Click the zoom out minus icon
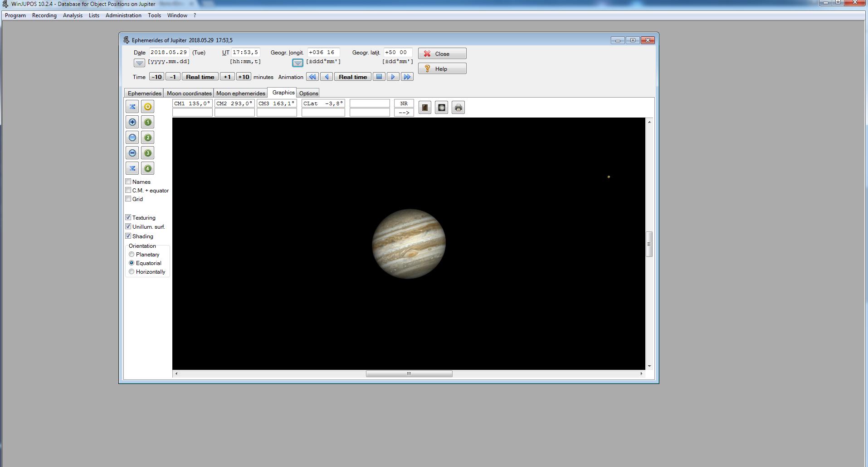 pos(132,153)
